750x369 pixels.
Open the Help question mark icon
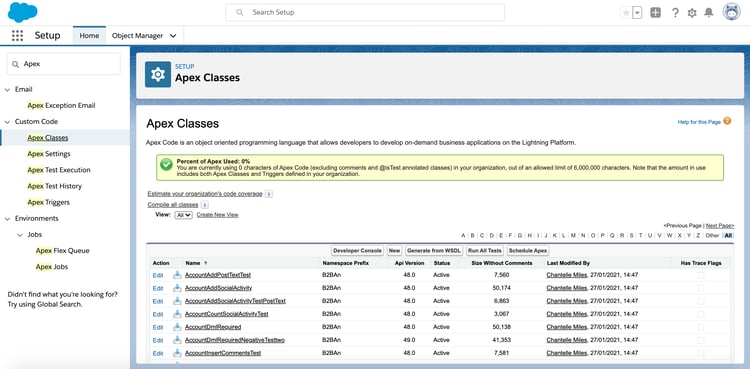pos(675,13)
